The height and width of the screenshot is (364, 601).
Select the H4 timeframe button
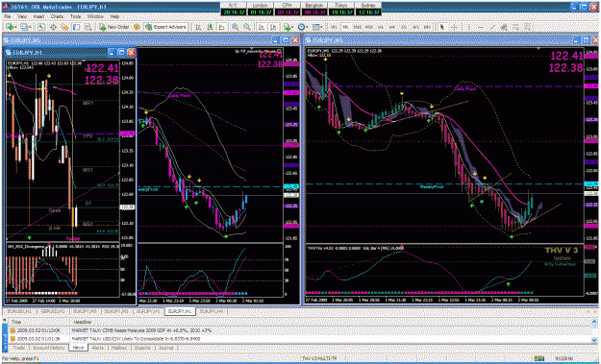(x=392, y=27)
